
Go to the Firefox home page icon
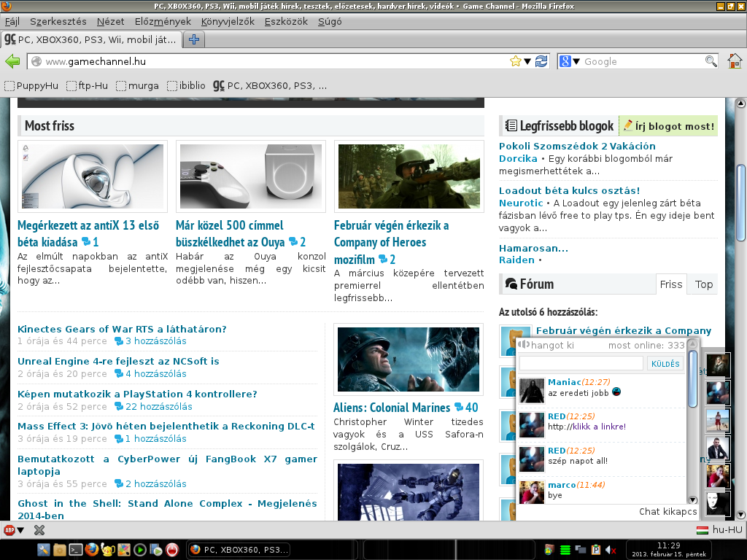735,61
